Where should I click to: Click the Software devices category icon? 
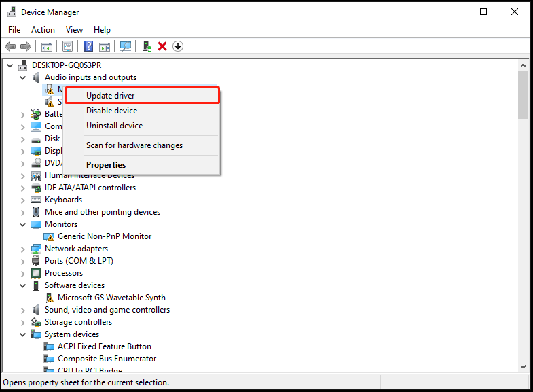[36, 285]
